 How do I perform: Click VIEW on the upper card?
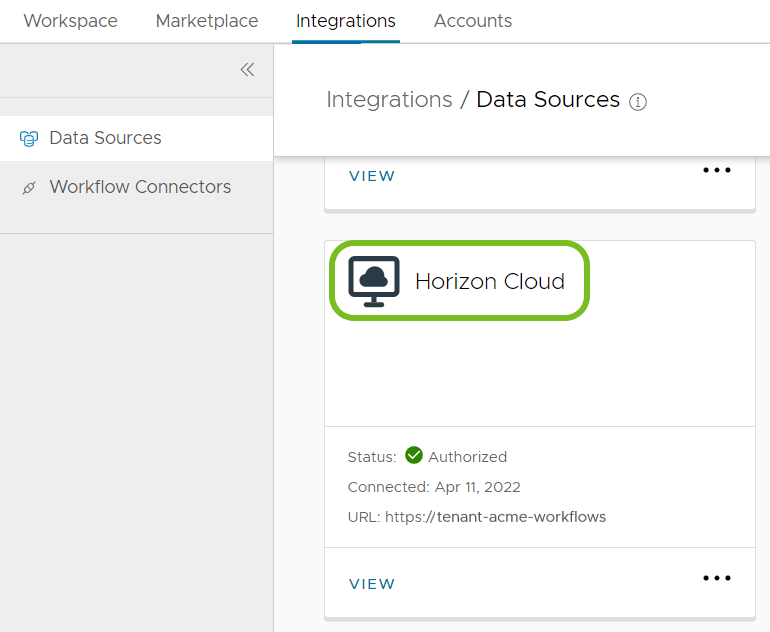[x=372, y=176]
